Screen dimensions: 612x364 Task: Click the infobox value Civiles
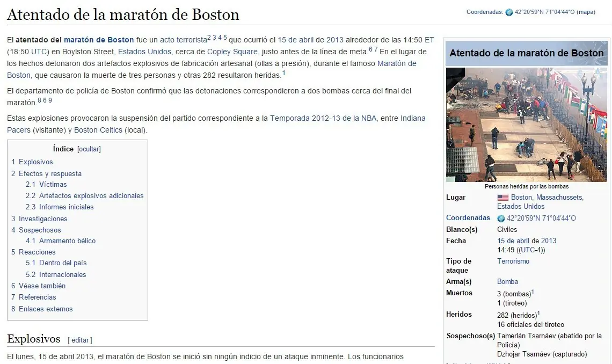(507, 229)
